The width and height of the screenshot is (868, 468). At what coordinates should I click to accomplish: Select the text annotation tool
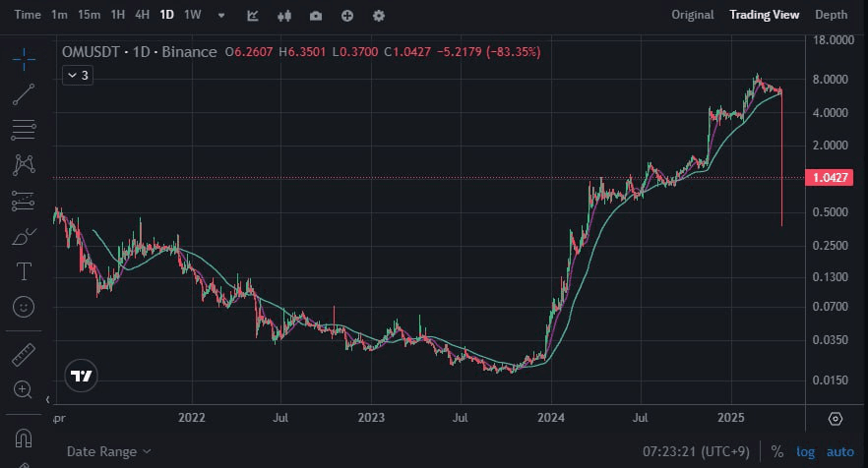[x=25, y=272]
